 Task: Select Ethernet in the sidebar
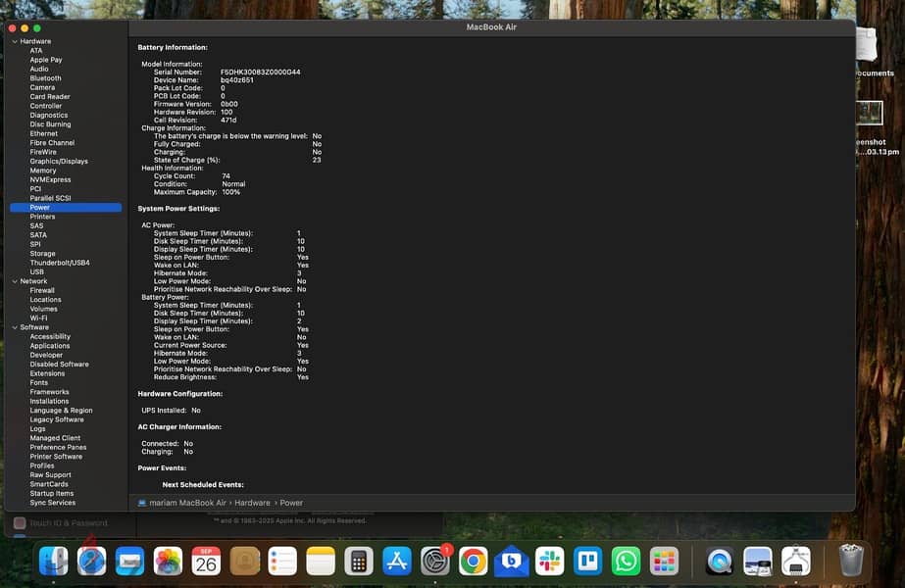pos(43,134)
